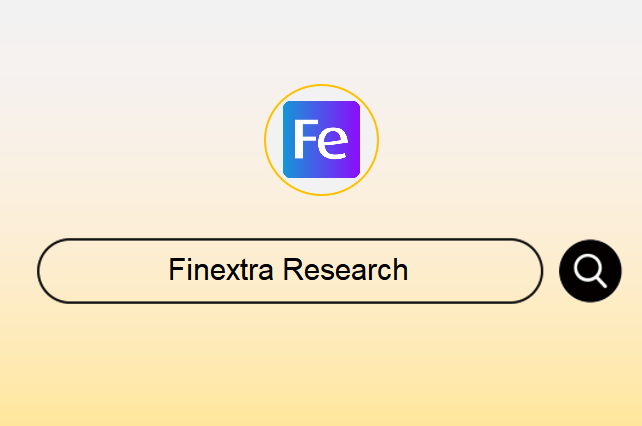This screenshot has width=642, height=426.
Task: Click the white letters Fe in logo
Action: [x=321, y=139]
